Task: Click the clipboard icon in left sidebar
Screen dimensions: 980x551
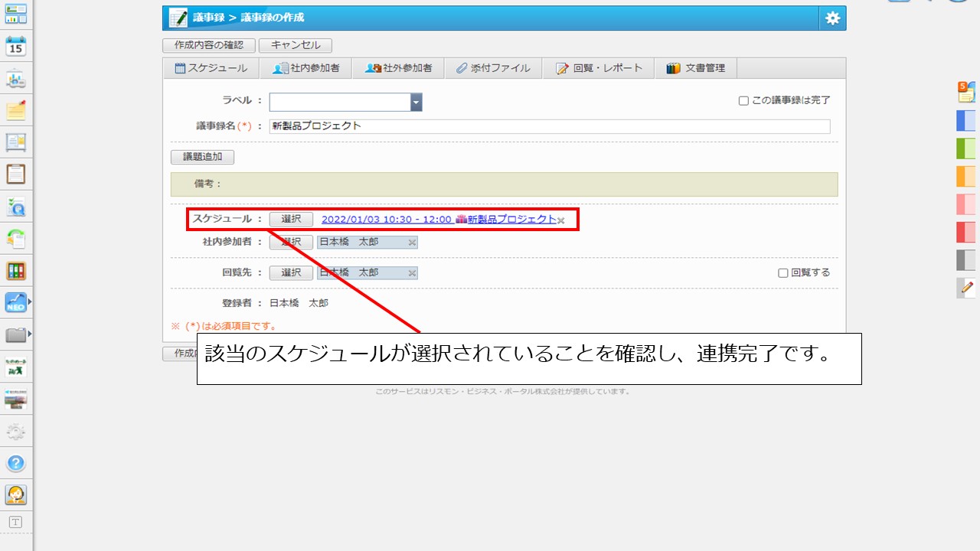Action: [x=16, y=174]
